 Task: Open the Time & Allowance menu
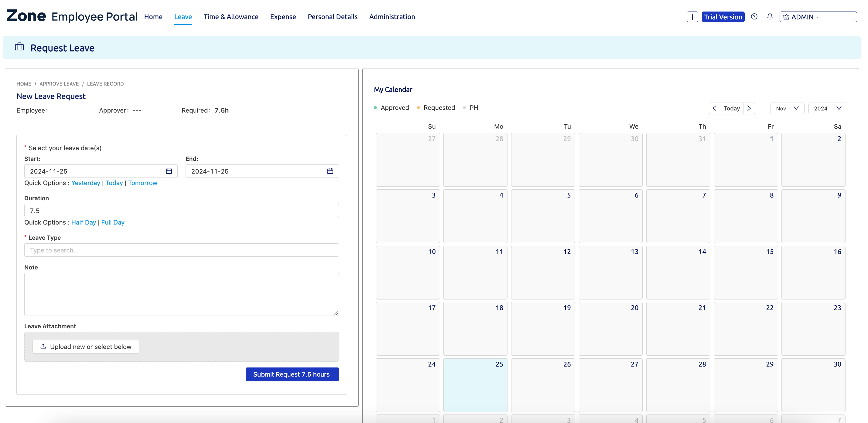coord(231,17)
